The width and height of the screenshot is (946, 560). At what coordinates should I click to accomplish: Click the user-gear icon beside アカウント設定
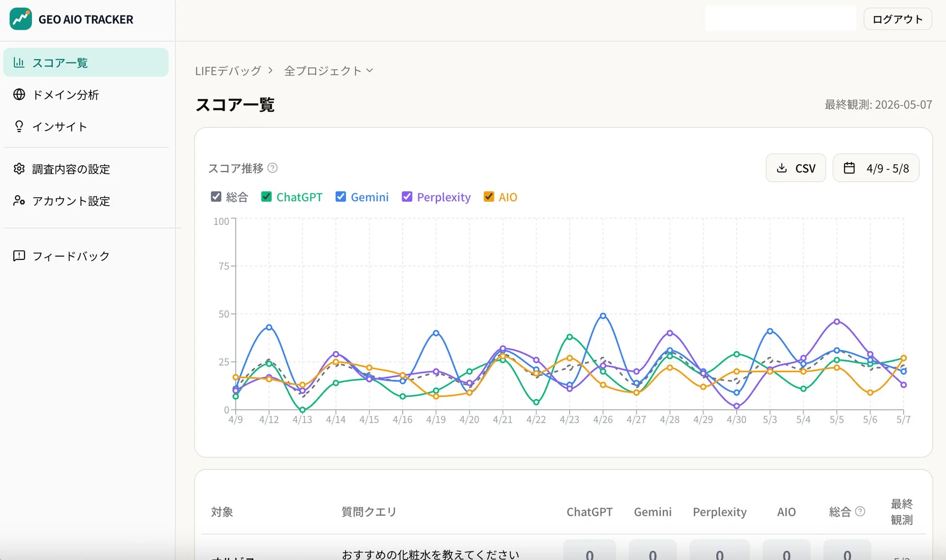(x=19, y=201)
